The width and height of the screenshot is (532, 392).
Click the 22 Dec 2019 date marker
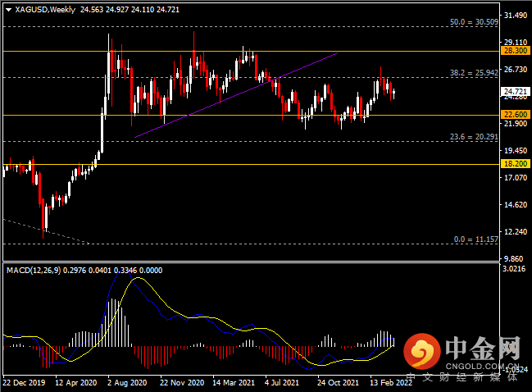tap(24, 383)
